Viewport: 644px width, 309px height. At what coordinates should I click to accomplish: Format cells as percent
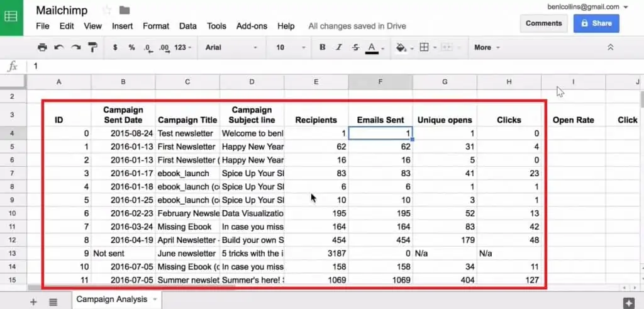(x=131, y=47)
